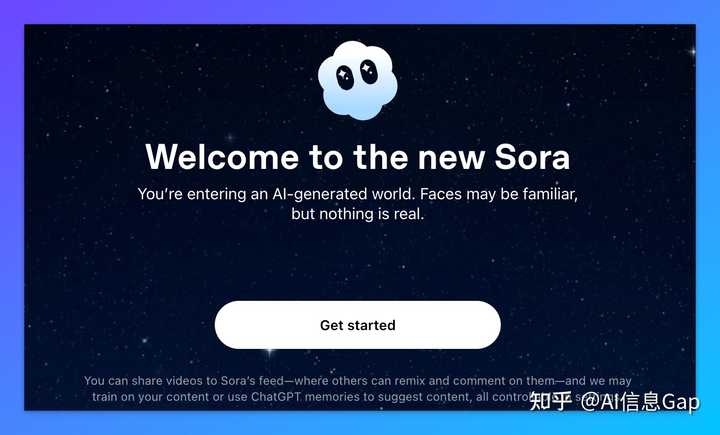Click the Sora cloud mascot logo

click(x=358, y=80)
